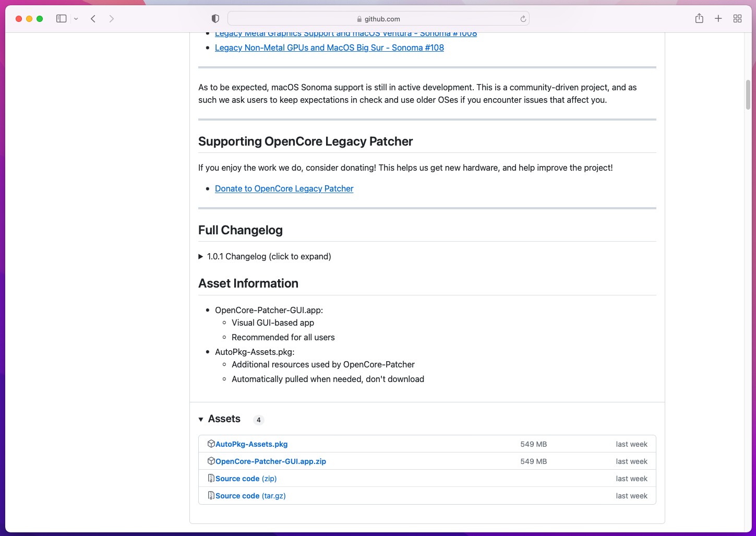
Task: Open Legacy Metal Graphics Support link
Action: click(x=346, y=34)
